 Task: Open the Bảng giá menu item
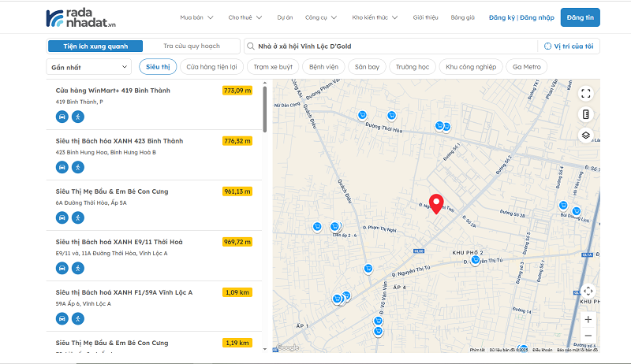pyautogui.click(x=463, y=17)
